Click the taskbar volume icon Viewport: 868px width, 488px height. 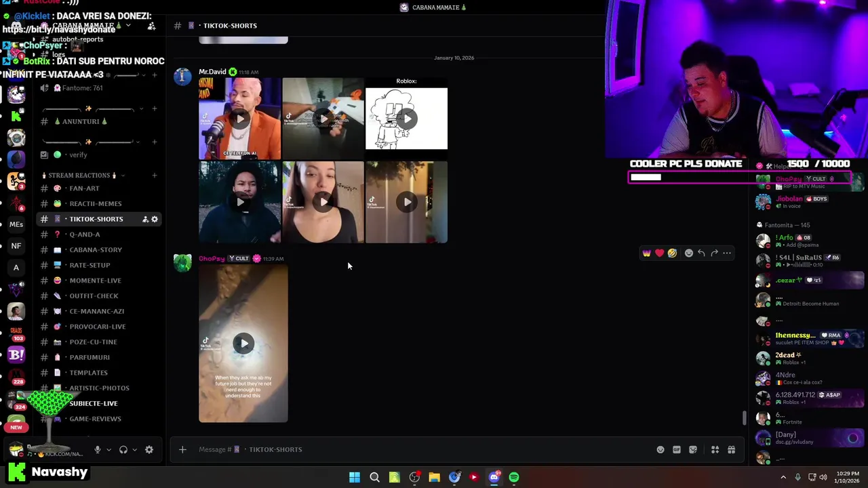tap(823, 477)
